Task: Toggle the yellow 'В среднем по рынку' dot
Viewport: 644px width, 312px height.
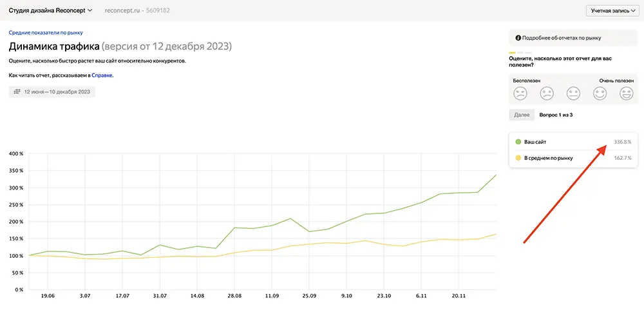Action: pyautogui.click(x=518, y=158)
